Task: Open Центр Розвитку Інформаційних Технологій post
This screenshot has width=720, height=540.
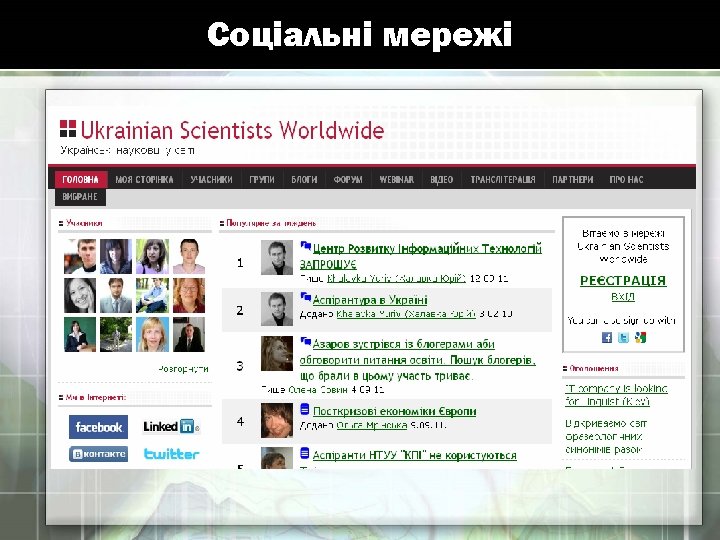Action: point(420,256)
